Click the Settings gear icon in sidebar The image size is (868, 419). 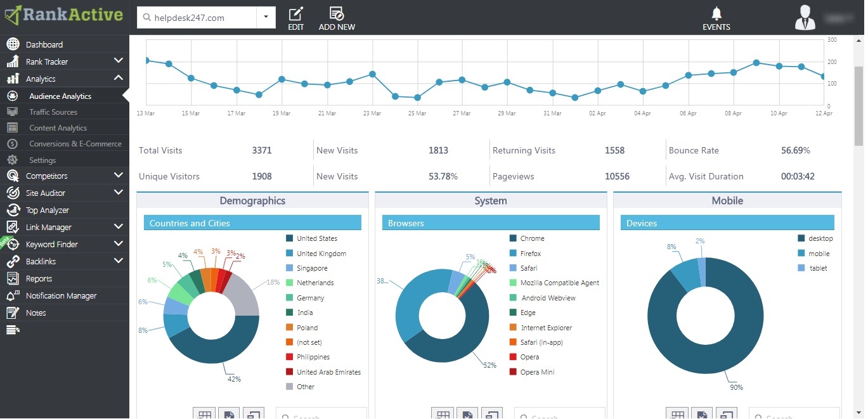pos(13,160)
